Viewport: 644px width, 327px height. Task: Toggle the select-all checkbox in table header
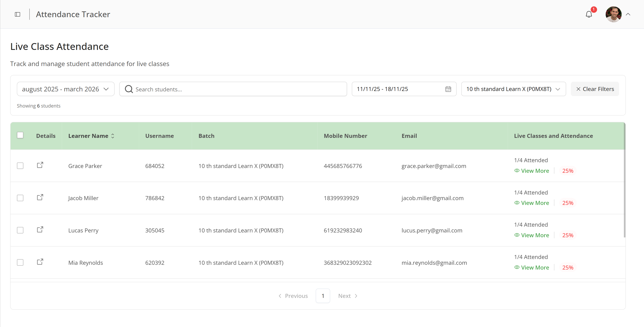click(20, 135)
